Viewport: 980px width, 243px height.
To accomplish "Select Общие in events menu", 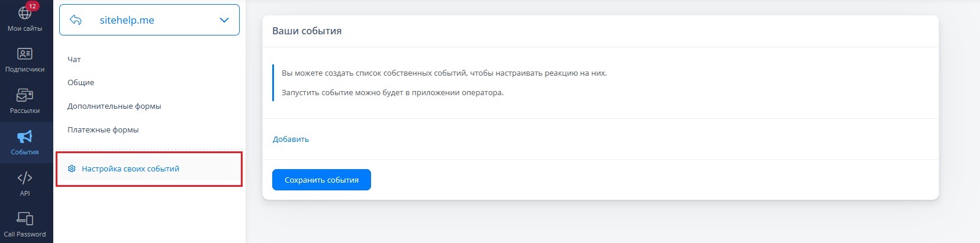I will pos(80,82).
